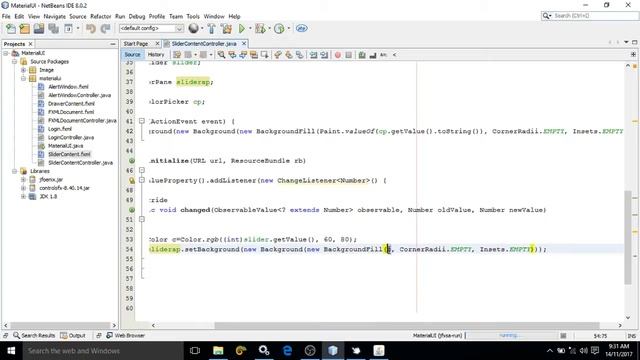
Task: Open the Debug menu
Action: (x=137, y=16)
